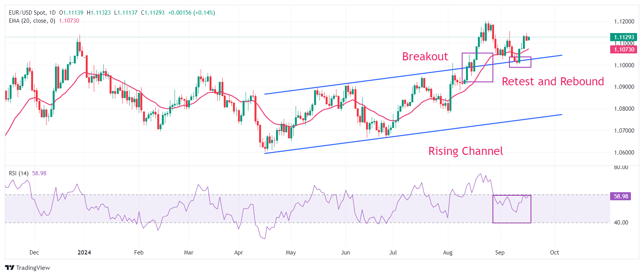Open the EMA (20, close, 0) indicator legend
Screen dimensions: 644x276
[32, 21]
